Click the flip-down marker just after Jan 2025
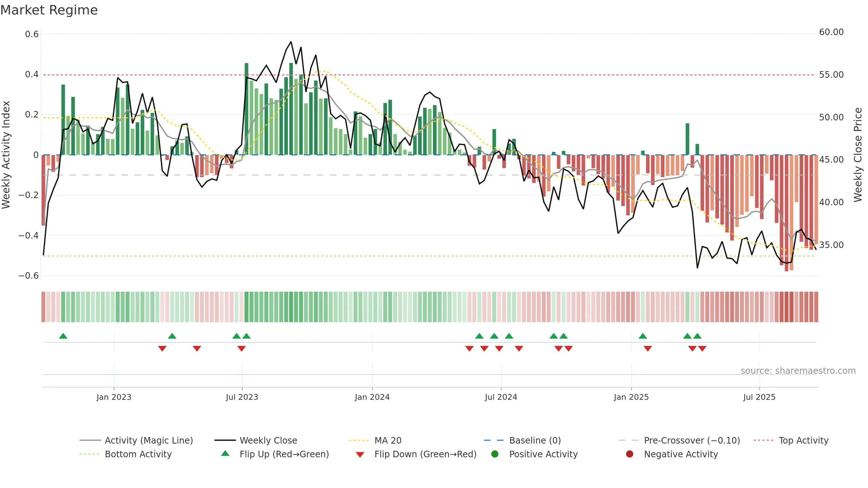The height and width of the screenshot is (488, 868). click(648, 348)
